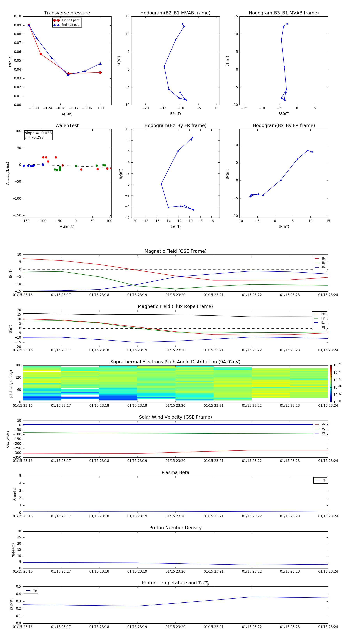Click the 'B3(nT)' x-axis label
Viewport: 351px width, 644px height.
click(284, 114)
